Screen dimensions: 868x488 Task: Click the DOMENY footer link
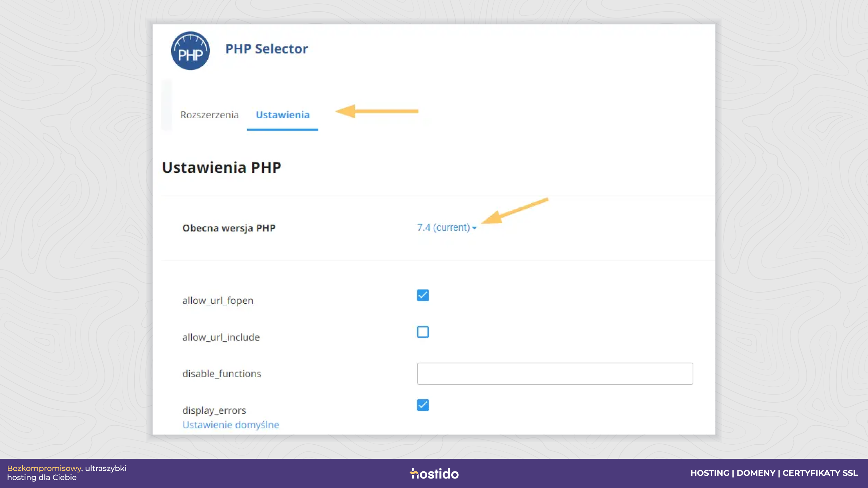pos(756,473)
